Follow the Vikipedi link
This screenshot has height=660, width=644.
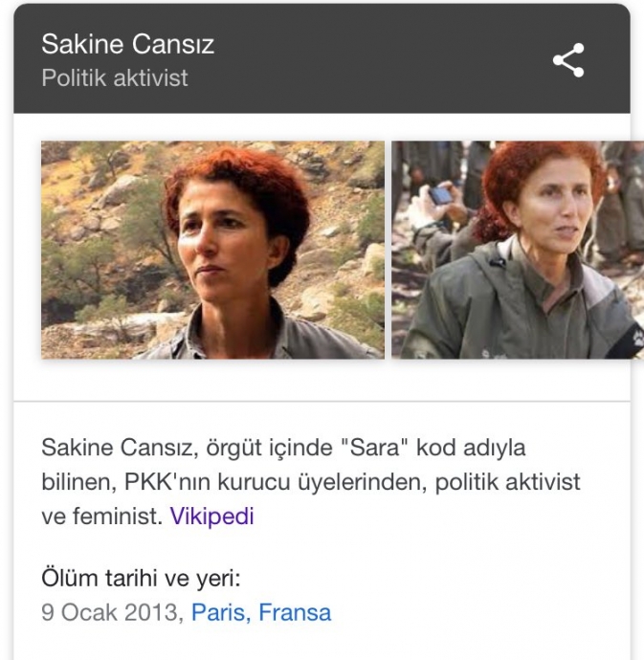(x=211, y=516)
